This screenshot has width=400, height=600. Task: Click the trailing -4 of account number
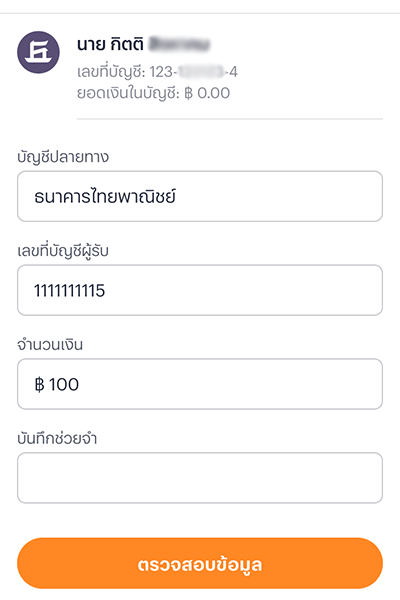232,72
